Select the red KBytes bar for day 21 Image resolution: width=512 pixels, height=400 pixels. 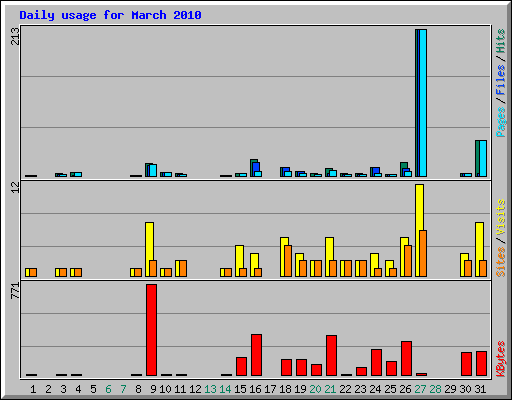pos(331,356)
